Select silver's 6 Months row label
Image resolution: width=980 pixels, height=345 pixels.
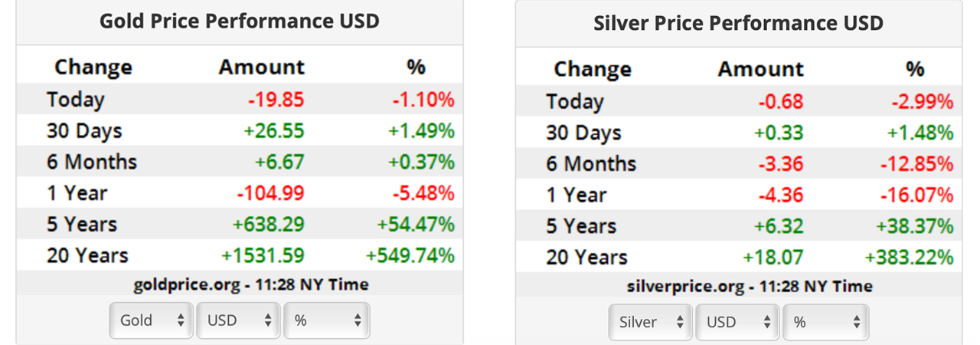coord(591,163)
